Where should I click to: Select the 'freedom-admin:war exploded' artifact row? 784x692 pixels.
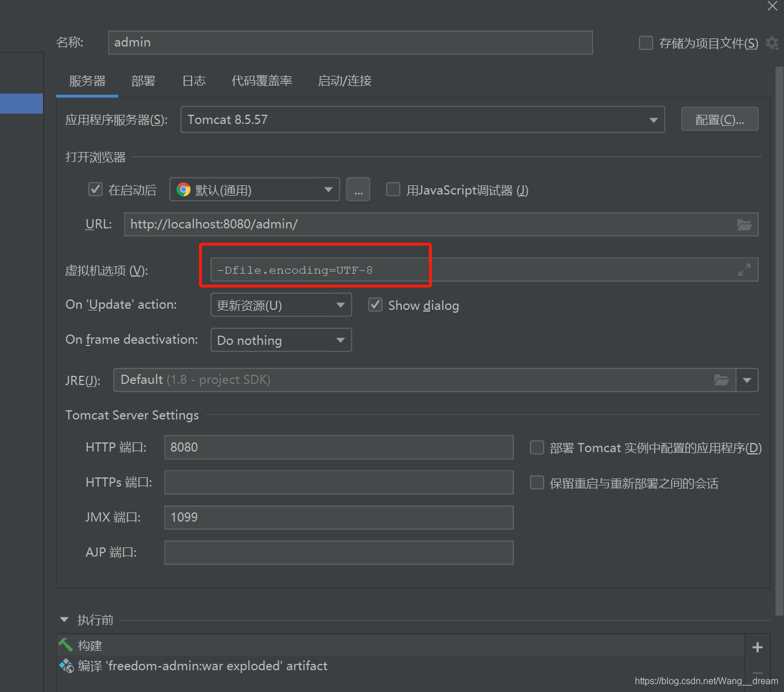pos(400,666)
